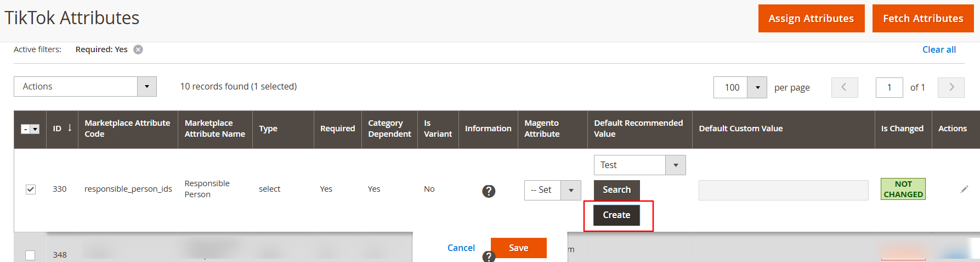980x262 pixels.
Task: Click the pencil edit icon in row 330
Action: [x=964, y=189]
